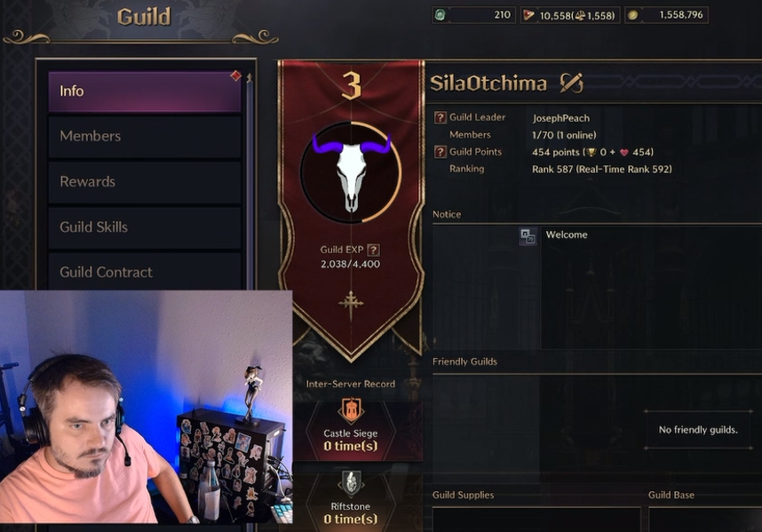Select the Info tab

(x=145, y=91)
